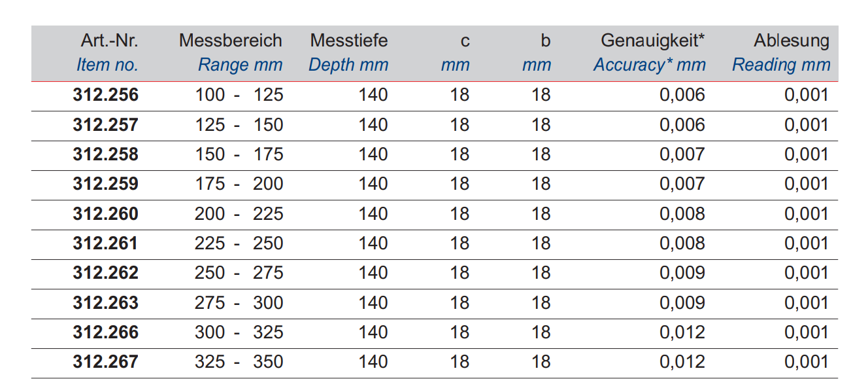
Task: Select item number 312.259
Action: [106, 184]
